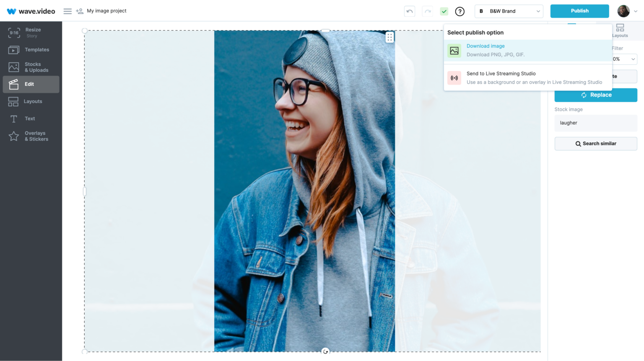Viewport: 644px width, 361px height.
Task: Click the laugher stock image field
Action: (x=596, y=123)
